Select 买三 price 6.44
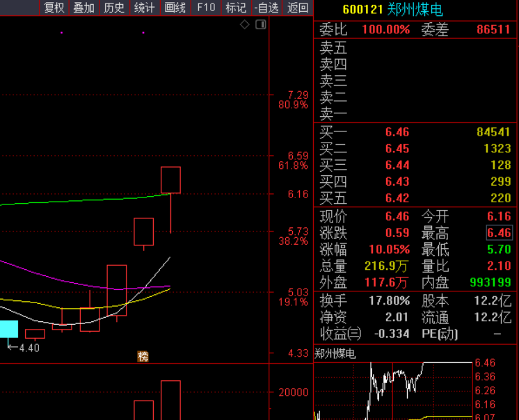519x420 pixels. click(397, 165)
